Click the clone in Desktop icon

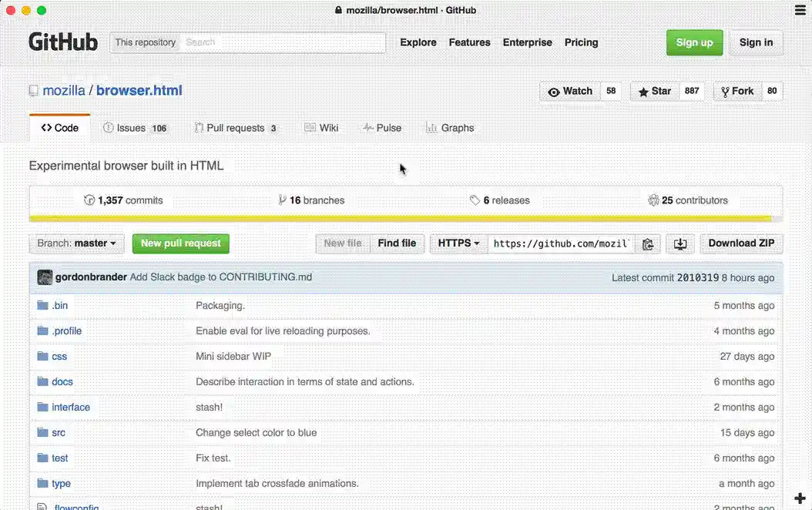[679, 243]
